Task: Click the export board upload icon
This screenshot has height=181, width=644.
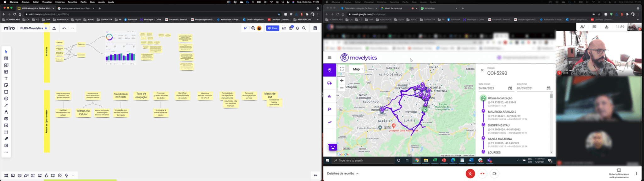Action: 54,28
